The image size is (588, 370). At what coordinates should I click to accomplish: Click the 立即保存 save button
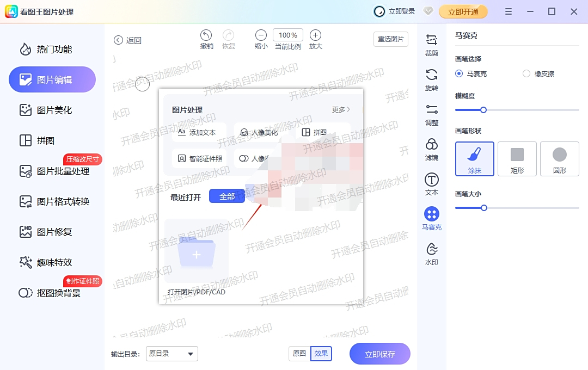379,354
